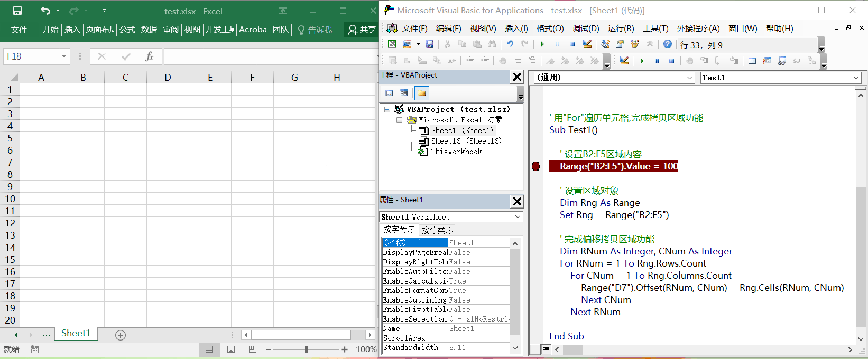Save the VBA project with the floppy icon

coord(430,44)
